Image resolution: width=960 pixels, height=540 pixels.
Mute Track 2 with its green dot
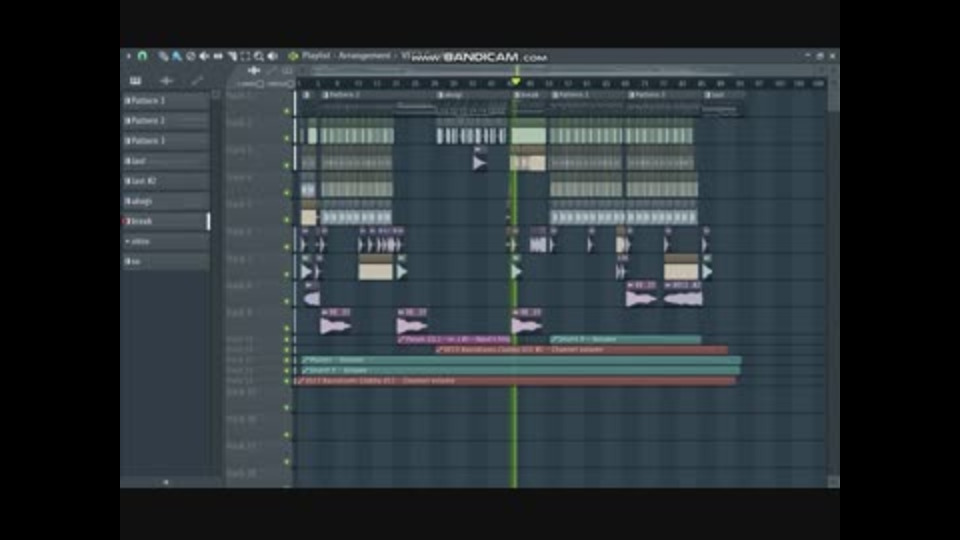(287, 138)
